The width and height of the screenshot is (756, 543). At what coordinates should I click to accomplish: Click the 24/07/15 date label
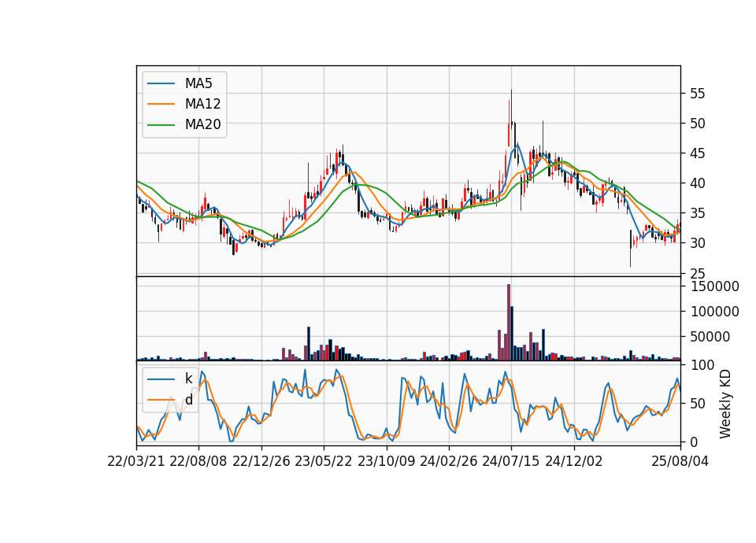point(511,462)
